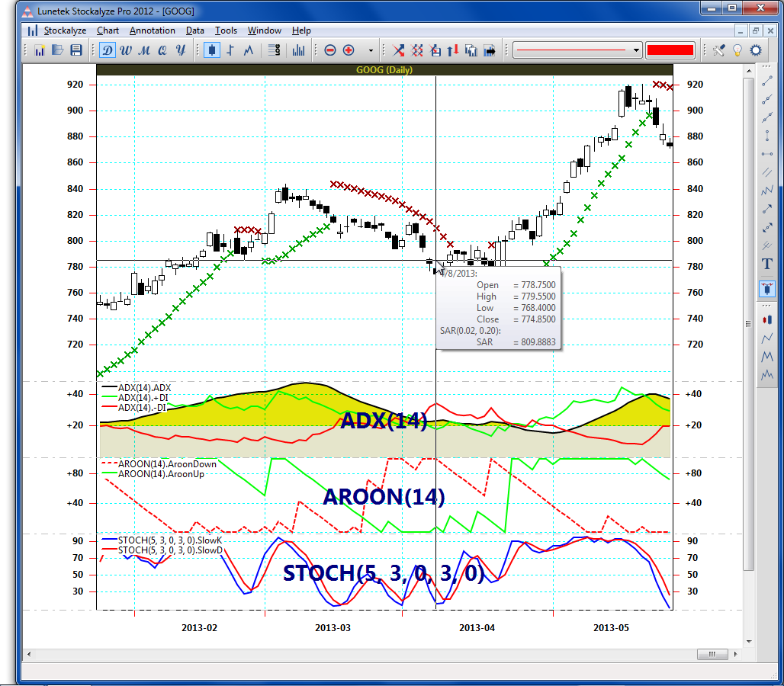Expand the zoom toolbar options arrow

point(371,50)
